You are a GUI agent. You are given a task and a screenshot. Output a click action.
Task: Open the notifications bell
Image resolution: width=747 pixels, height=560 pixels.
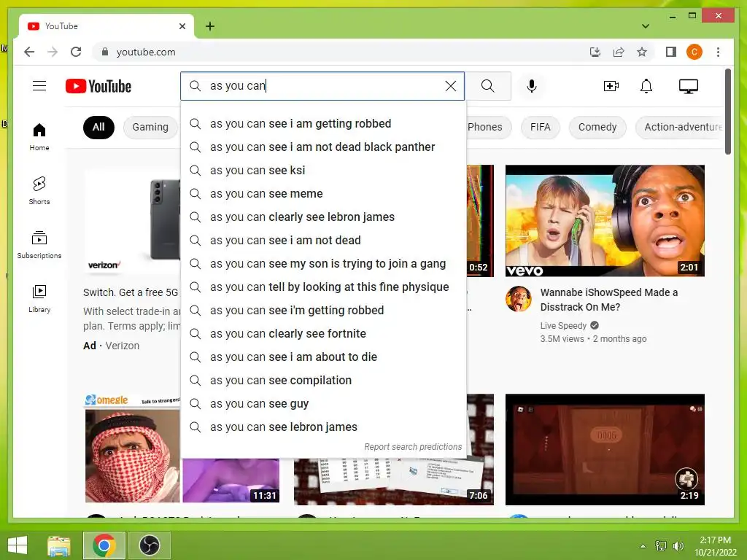(x=646, y=86)
